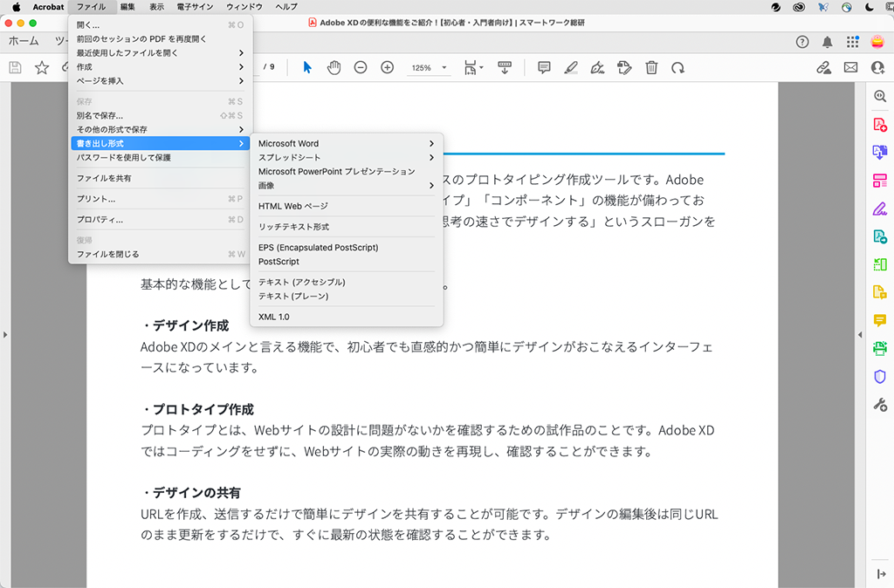Click the stamp tool icon
Viewport: 894px width, 588px height.
click(624, 68)
